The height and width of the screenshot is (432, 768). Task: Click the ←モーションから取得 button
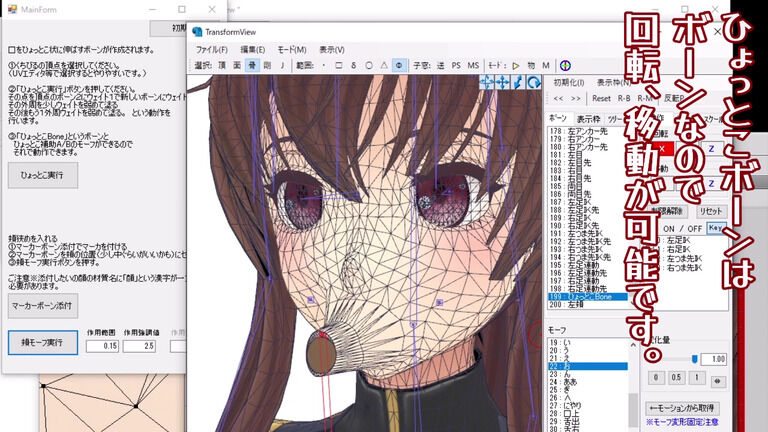(682, 408)
